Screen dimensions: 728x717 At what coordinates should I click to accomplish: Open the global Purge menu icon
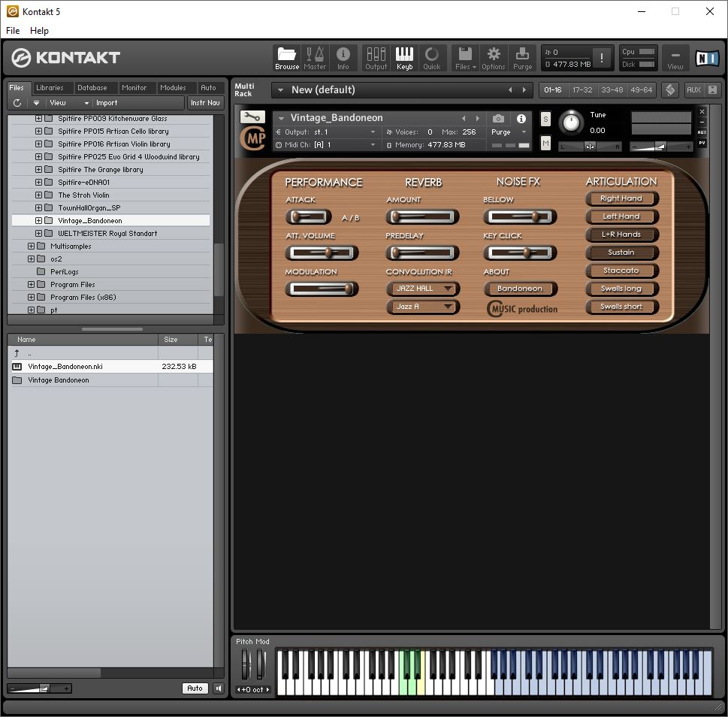[522, 58]
